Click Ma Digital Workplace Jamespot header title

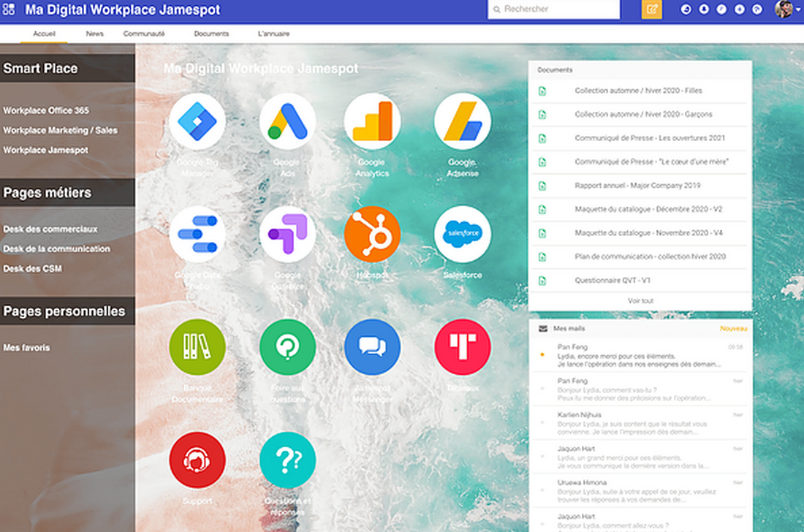click(123, 9)
